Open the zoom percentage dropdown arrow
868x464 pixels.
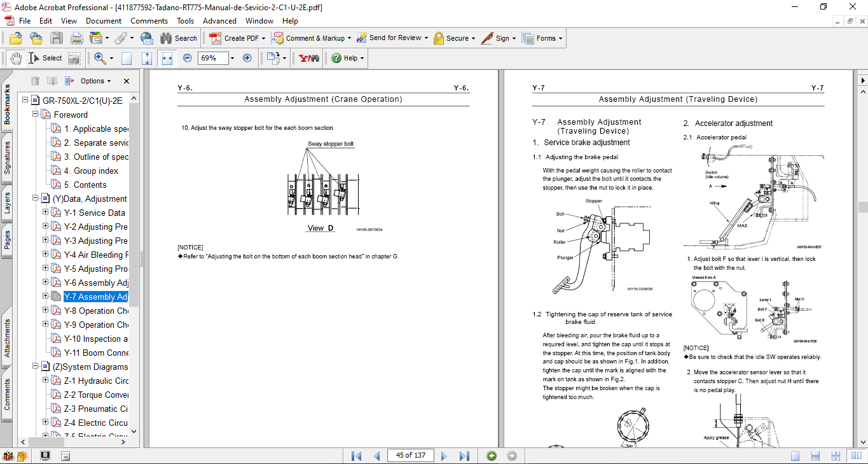[x=232, y=58]
